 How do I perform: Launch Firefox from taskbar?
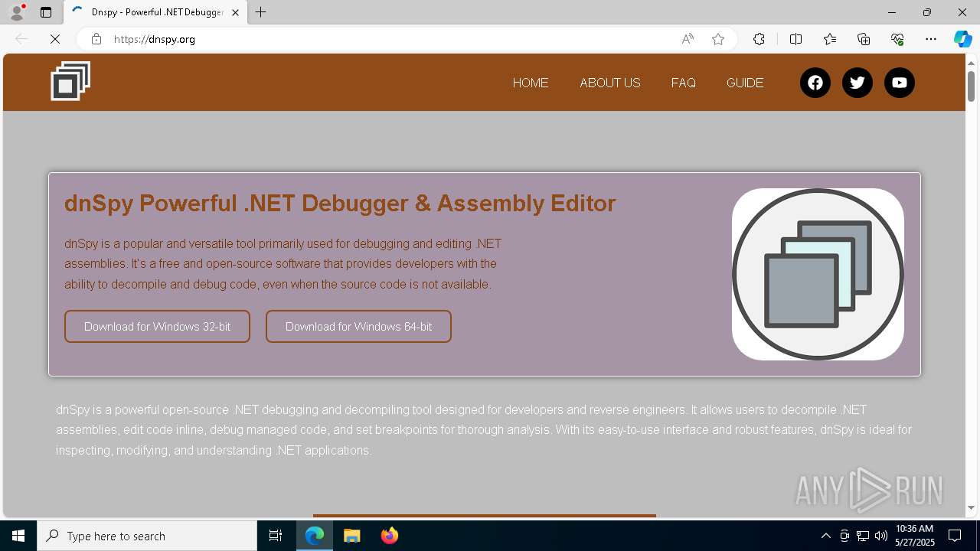pos(390,536)
